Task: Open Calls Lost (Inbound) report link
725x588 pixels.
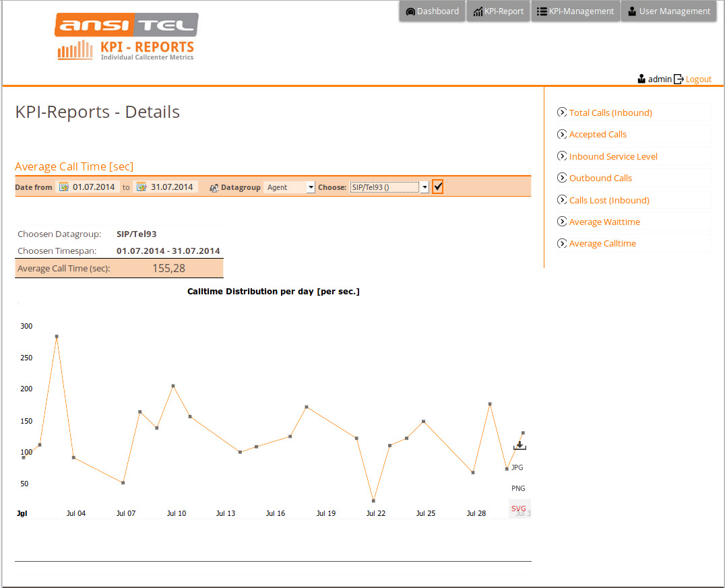Action: point(609,200)
